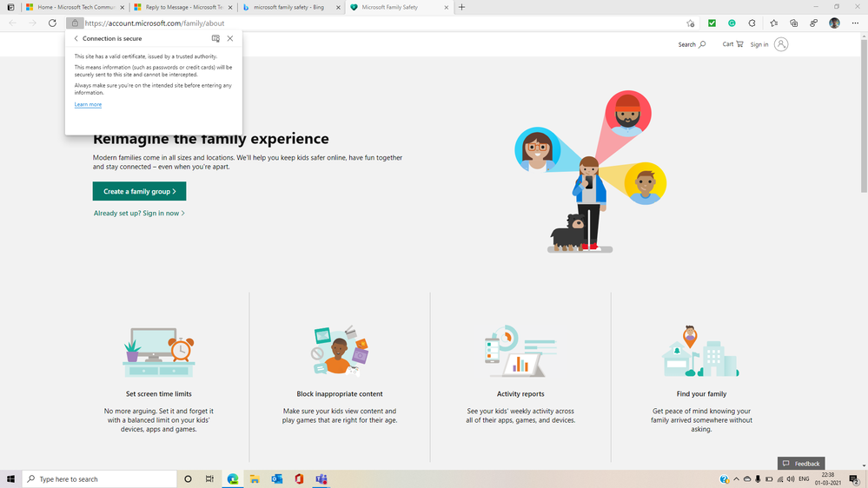Click Already set up? Sign in now link
The image size is (868, 488).
[x=139, y=213]
